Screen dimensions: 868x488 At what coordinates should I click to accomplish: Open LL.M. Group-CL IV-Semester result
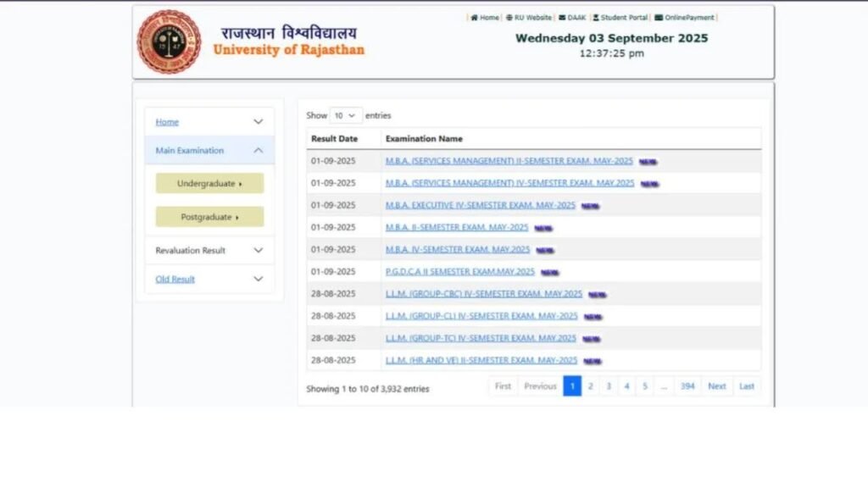coord(481,316)
